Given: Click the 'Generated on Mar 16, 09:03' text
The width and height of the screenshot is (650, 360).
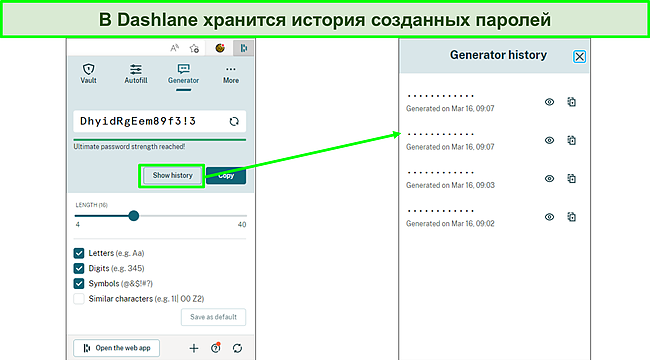Looking at the screenshot, I should (x=450, y=185).
